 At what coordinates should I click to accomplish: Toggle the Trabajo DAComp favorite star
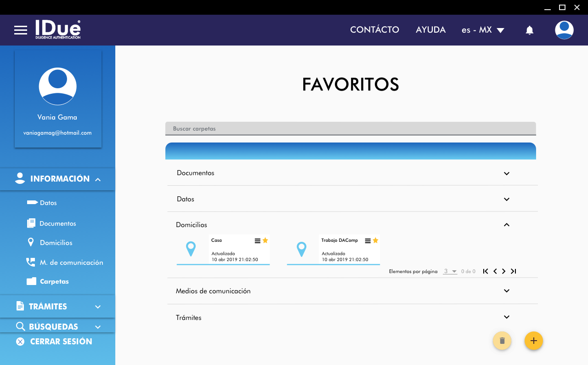click(x=375, y=240)
